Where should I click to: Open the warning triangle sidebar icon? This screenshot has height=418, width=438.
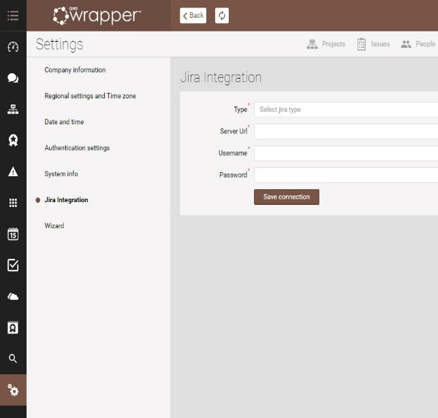13,172
